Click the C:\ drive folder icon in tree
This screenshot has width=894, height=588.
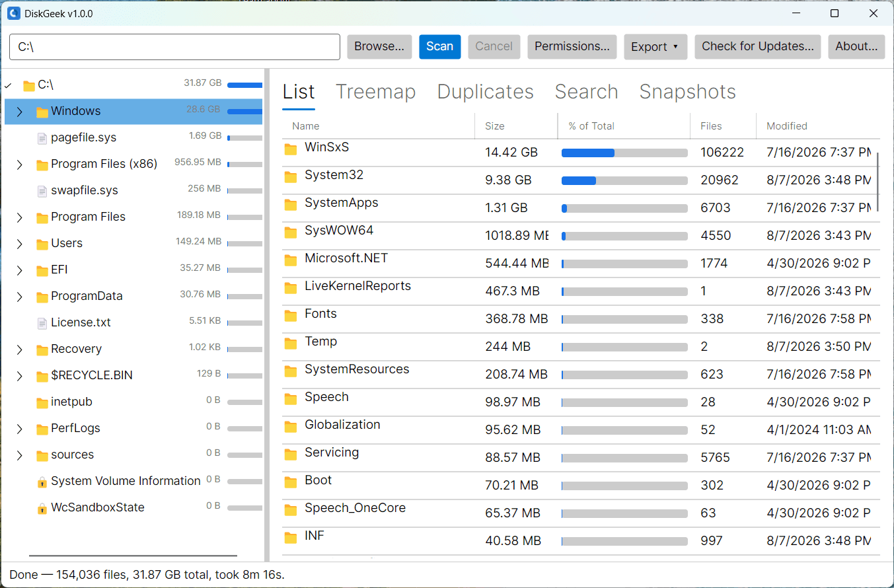[29, 85]
